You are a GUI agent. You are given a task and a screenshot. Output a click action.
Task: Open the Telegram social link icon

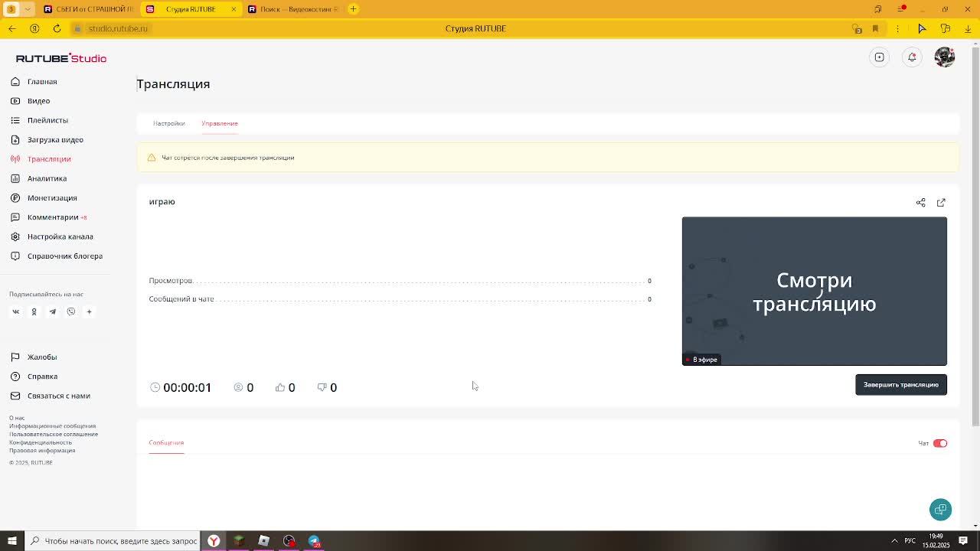[x=52, y=311]
